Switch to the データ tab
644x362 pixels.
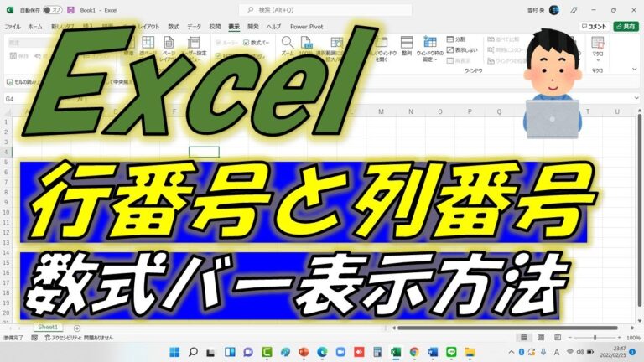[x=194, y=27]
